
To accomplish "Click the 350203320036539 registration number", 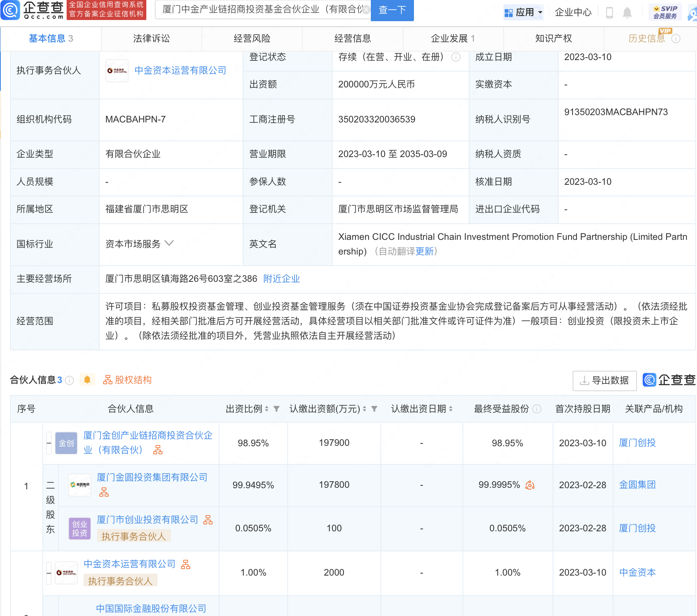I will pyautogui.click(x=377, y=119).
